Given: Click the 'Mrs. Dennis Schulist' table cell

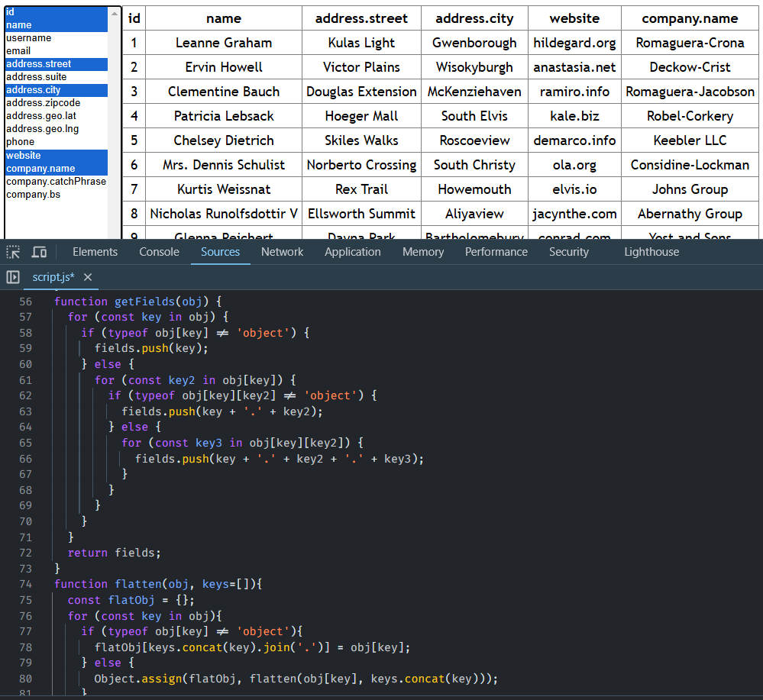Looking at the screenshot, I should point(224,165).
